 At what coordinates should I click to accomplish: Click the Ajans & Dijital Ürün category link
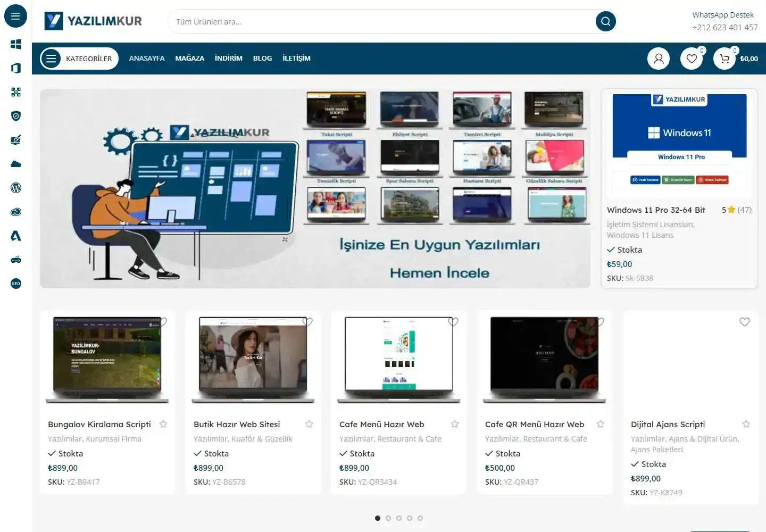[703, 439]
